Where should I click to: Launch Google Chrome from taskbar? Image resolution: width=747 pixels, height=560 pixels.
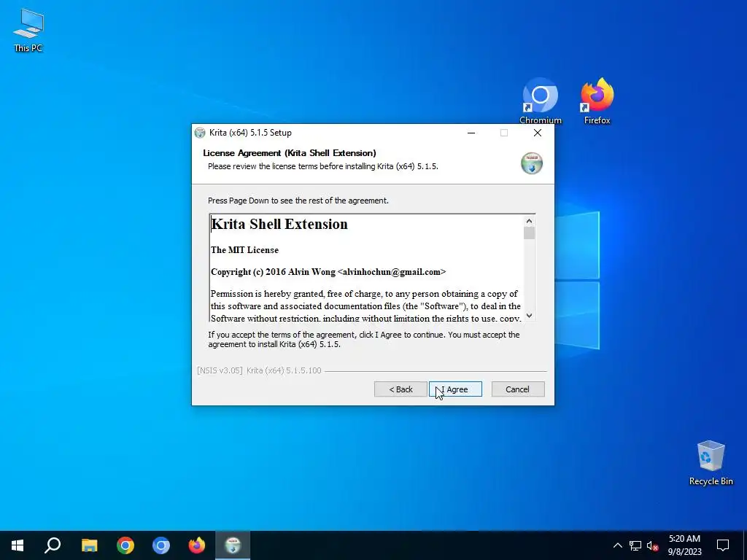125,545
